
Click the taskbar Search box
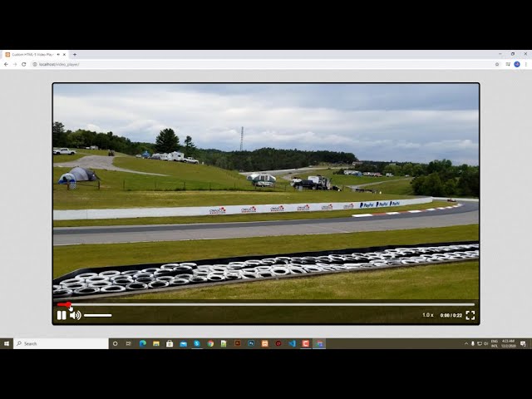(61, 343)
